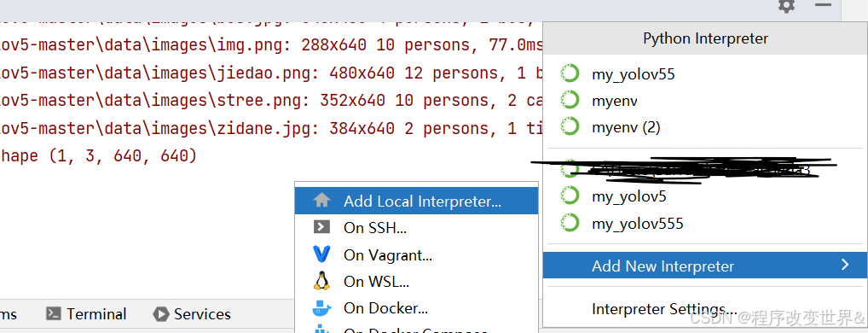Open the gear settings icon
868x333 pixels.
pyautogui.click(x=786, y=6)
